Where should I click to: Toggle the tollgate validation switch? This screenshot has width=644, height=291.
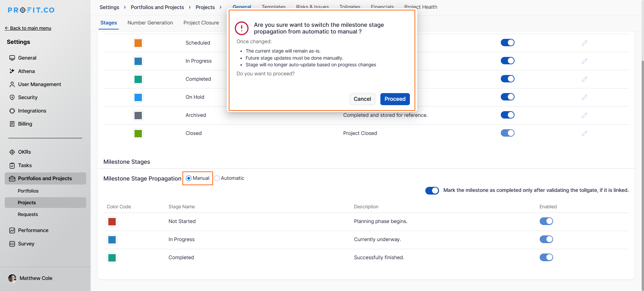(432, 191)
